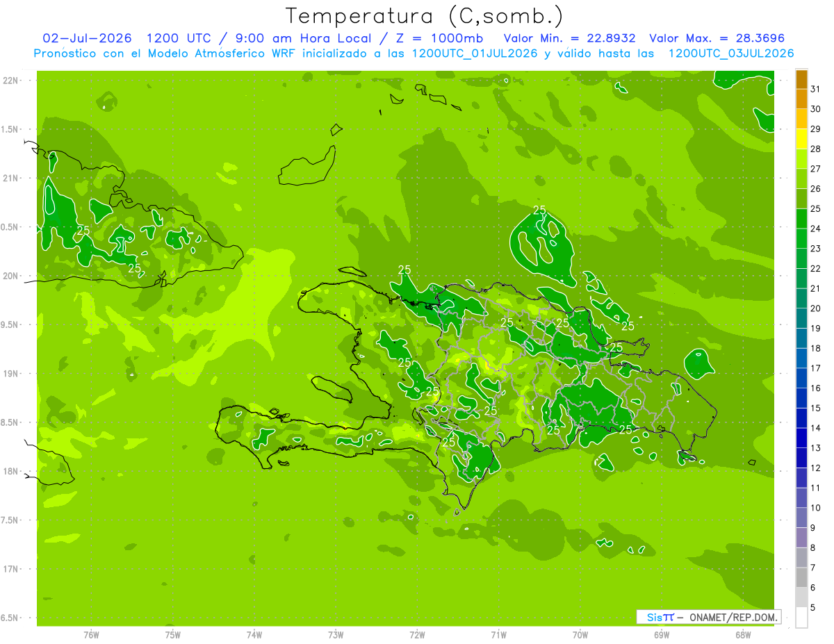Pick the legend color band between 29 and 30
Image resolution: width=834 pixels, height=644 pixels.
(801, 119)
